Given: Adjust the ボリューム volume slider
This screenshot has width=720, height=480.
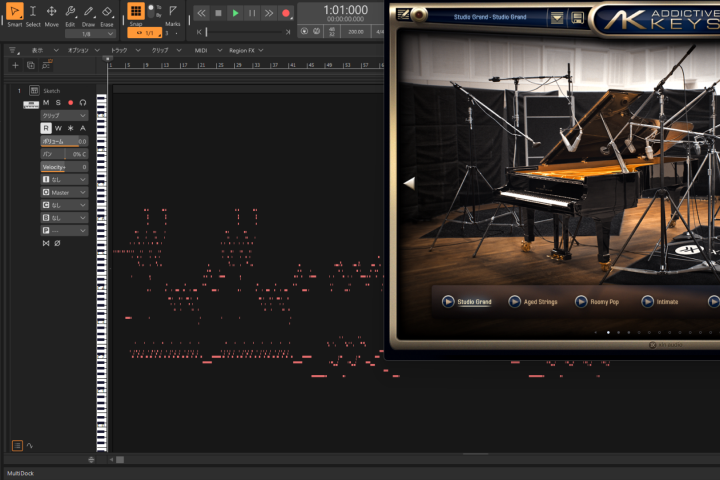Looking at the screenshot, I should coord(64,141).
